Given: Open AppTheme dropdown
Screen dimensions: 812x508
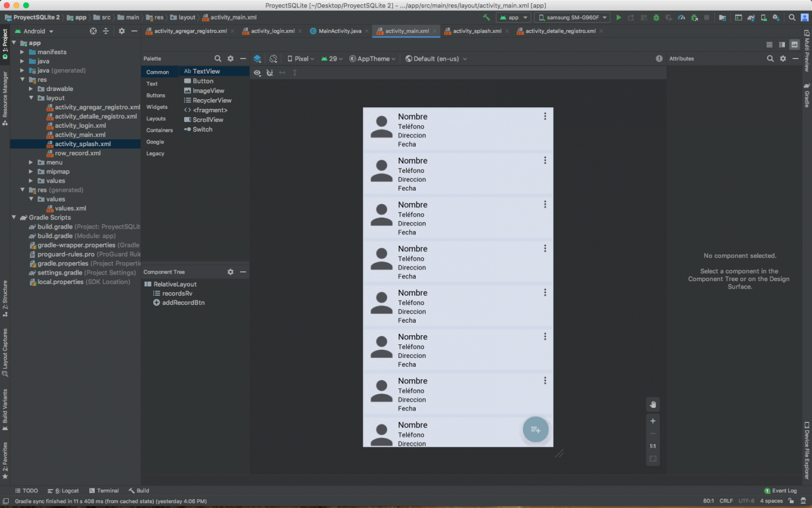Looking at the screenshot, I should 372,58.
